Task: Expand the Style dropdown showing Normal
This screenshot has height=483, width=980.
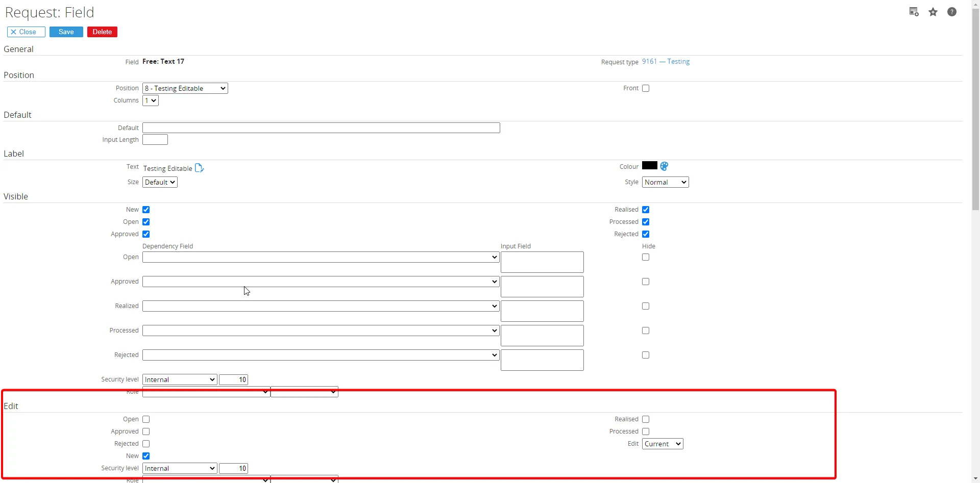Action: click(x=666, y=182)
